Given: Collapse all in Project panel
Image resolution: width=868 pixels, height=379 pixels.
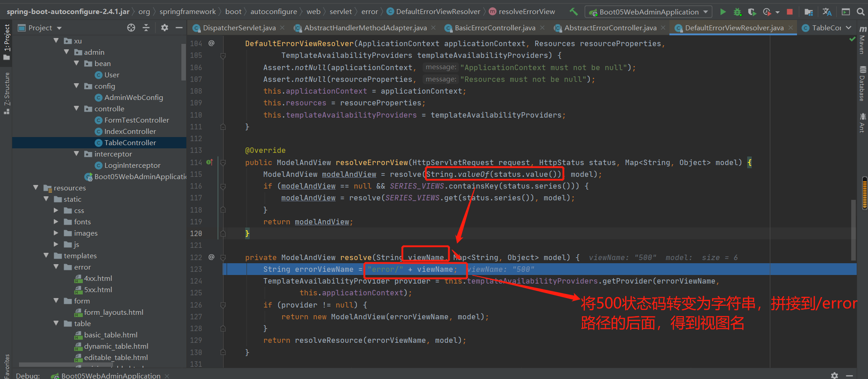Looking at the screenshot, I should tap(146, 28).
